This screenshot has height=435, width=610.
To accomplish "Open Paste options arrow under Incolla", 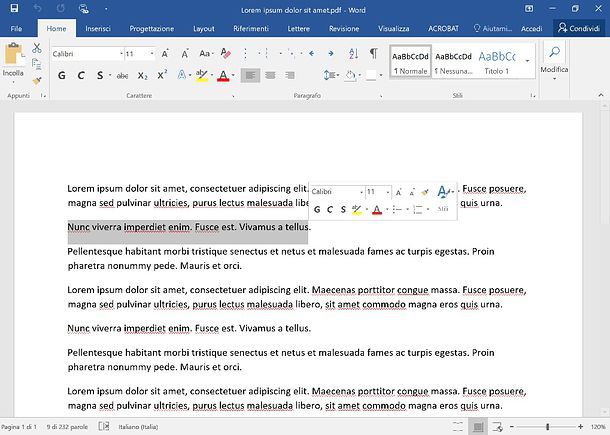I will click(13, 82).
